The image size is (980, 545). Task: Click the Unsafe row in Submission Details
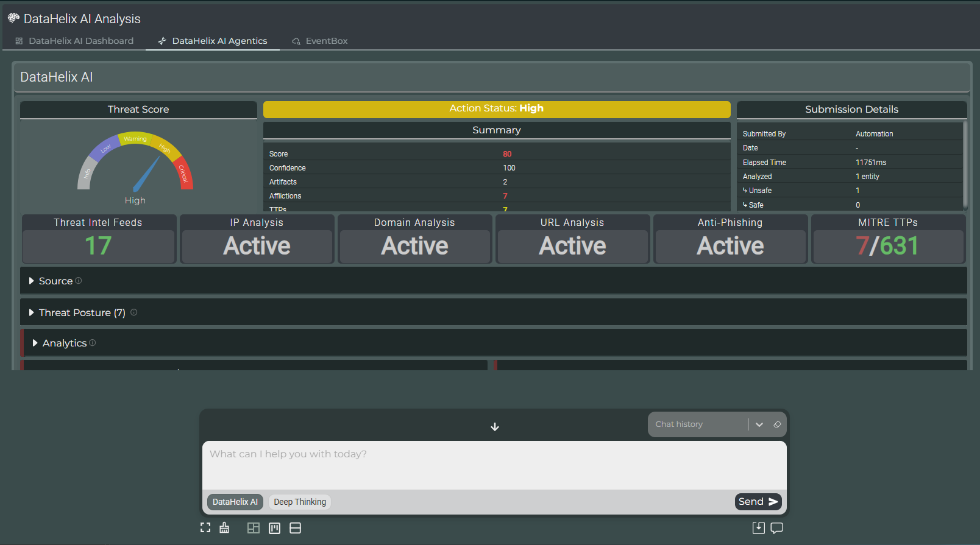tap(851, 191)
